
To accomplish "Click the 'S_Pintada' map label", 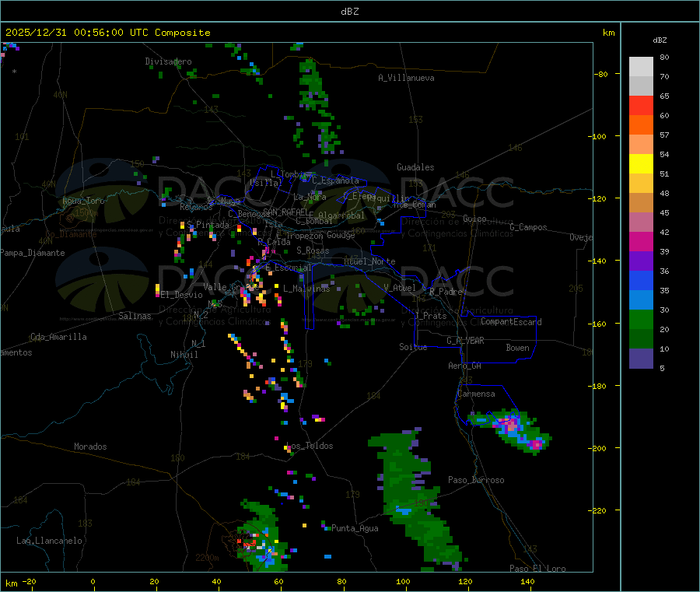I will [x=208, y=225].
